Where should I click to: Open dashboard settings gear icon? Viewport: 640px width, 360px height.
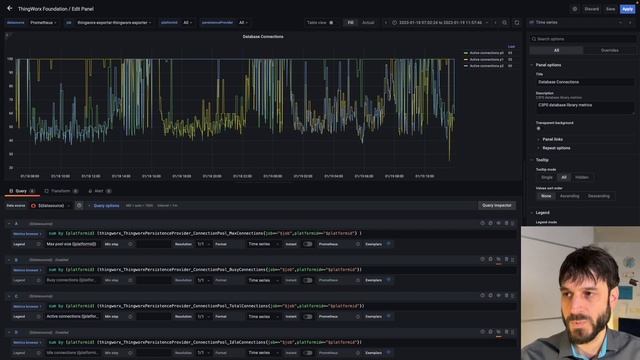pos(575,9)
